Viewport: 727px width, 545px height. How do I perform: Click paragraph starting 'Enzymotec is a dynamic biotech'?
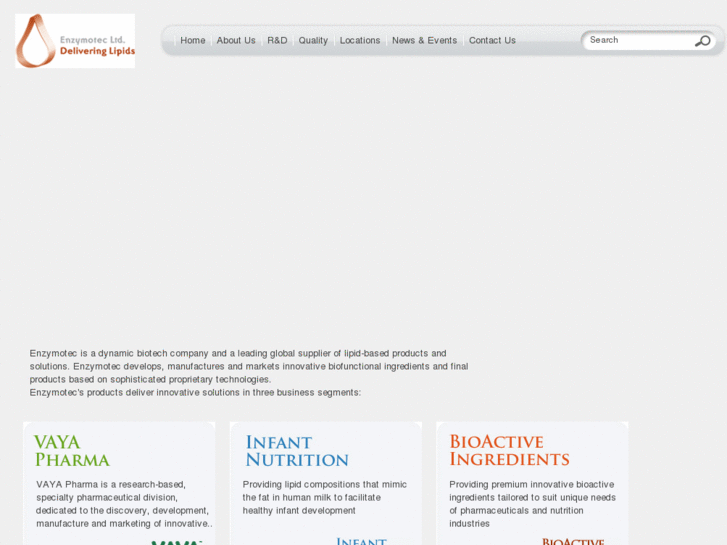[x=249, y=366]
